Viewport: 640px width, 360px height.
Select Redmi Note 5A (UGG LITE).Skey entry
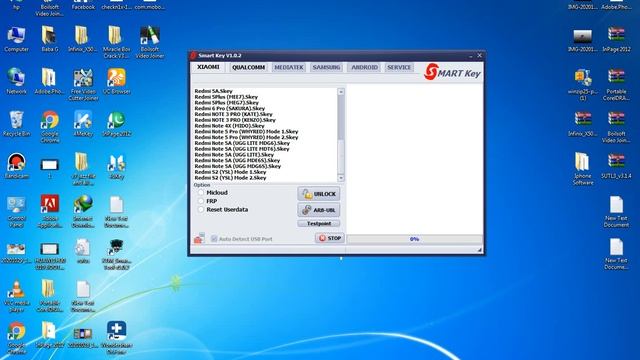pos(234,155)
